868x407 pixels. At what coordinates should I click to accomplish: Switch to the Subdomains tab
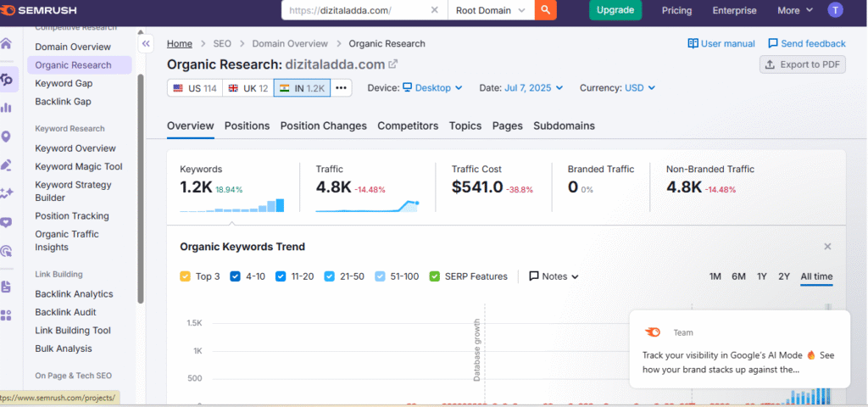point(564,125)
